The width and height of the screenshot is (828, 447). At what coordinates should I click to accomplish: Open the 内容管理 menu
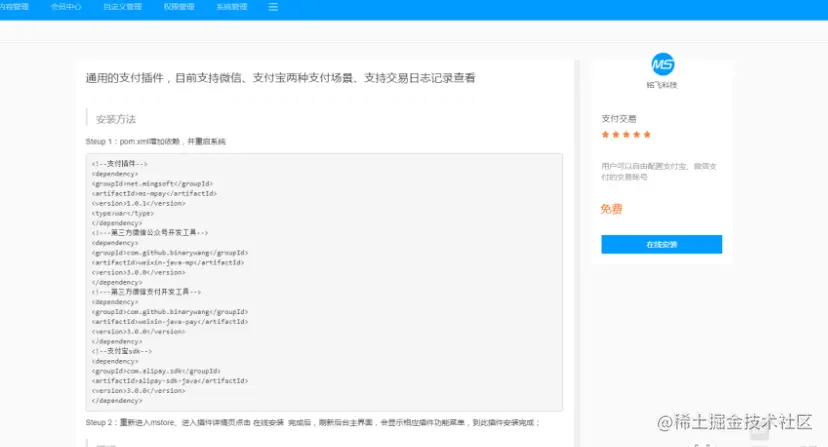pos(14,7)
